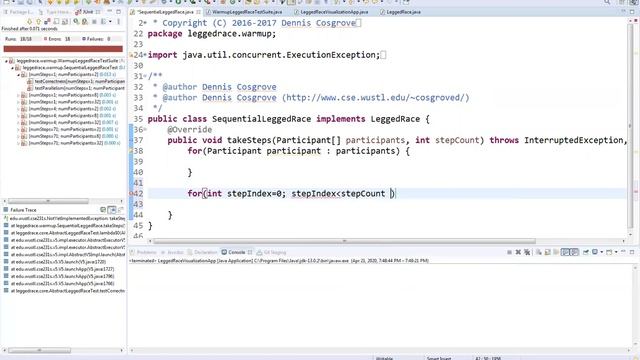Switch to the Git Staging tab
The image size is (640, 360).
[271, 252]
